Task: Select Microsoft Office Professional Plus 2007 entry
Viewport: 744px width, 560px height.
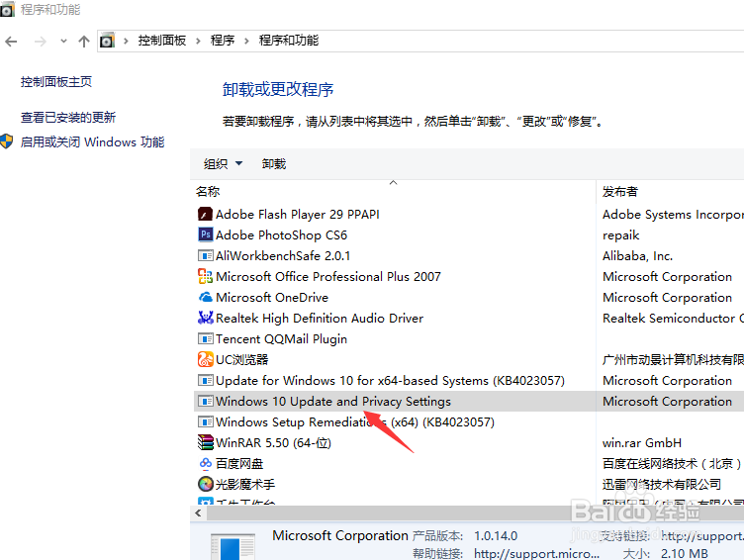Action: click(x=327, y=277)
